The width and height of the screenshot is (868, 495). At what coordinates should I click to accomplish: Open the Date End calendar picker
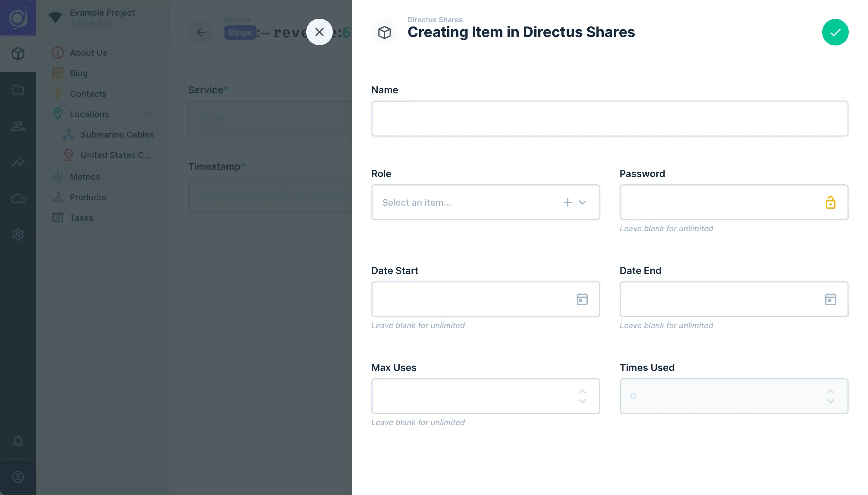click(831, 299)
